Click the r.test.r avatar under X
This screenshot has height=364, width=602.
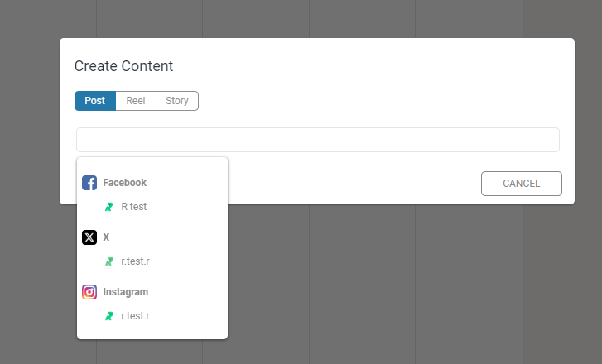pos(109,261)
